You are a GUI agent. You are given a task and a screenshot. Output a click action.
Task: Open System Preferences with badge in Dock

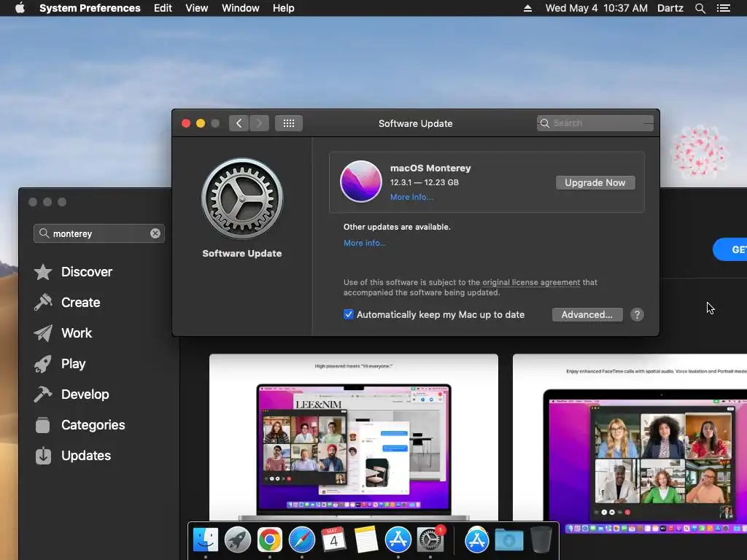(430, 540)
